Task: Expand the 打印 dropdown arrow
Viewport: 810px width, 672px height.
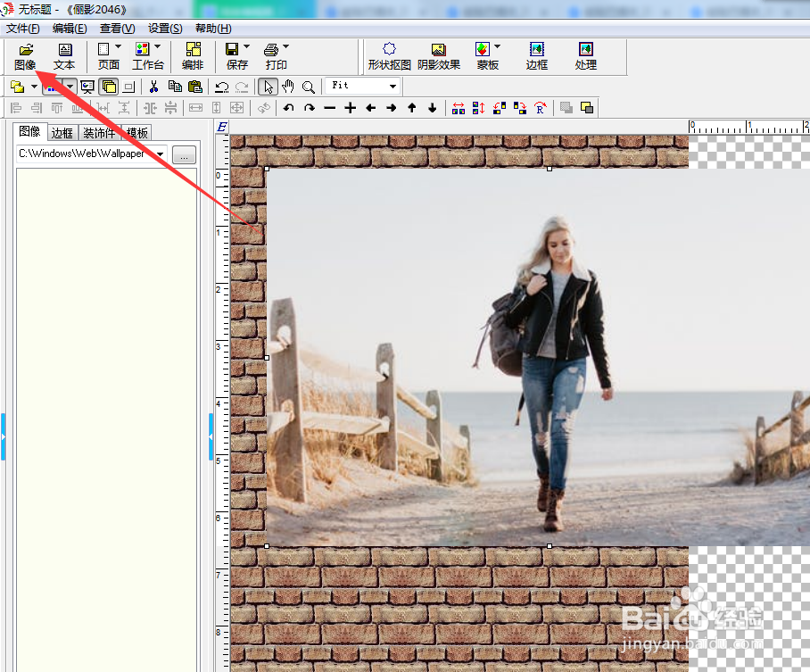Action: [x=285, y=46]
